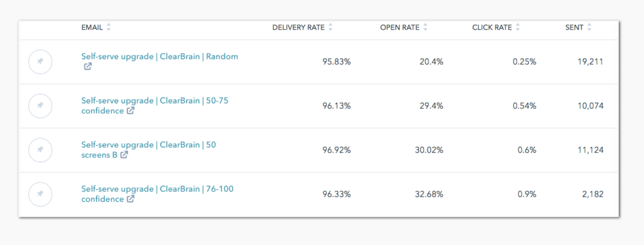
Task: Sort by Sent column arrows
Action: click(x=589, y=27)
